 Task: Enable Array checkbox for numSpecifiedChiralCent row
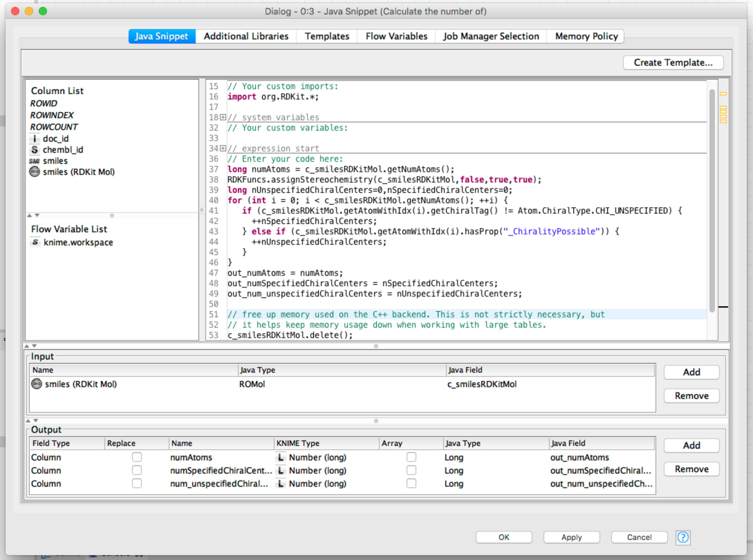411,470
